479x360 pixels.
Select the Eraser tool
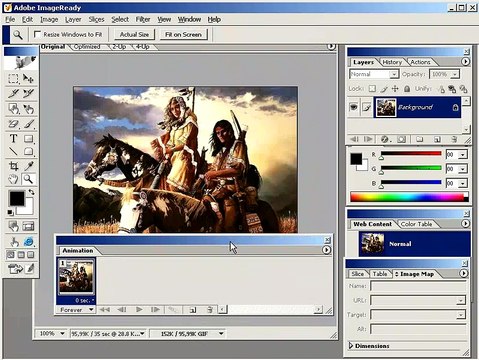pos(13,124)
